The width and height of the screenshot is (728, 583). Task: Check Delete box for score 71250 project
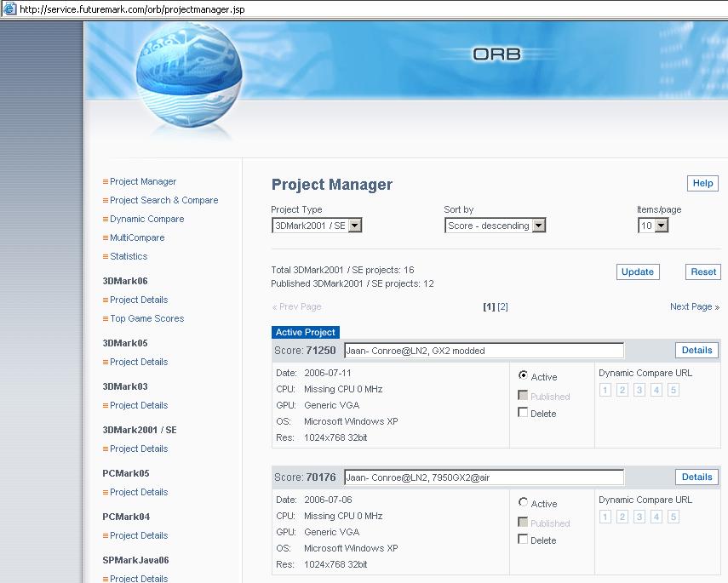523,412
